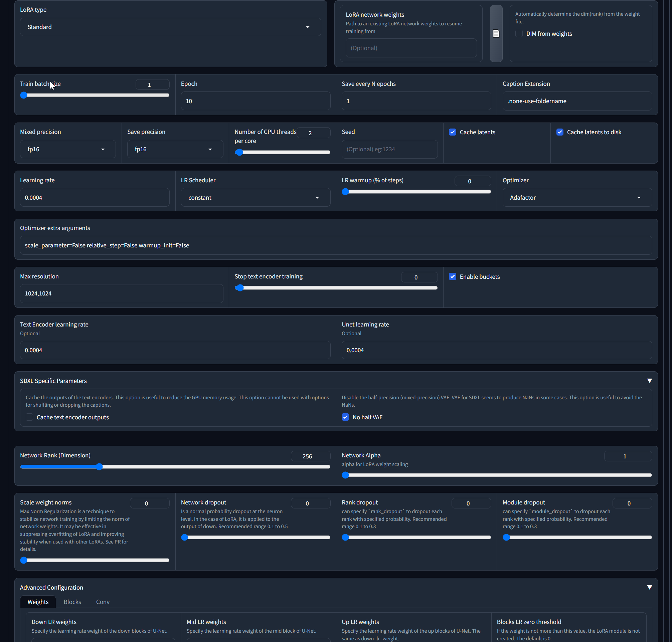This screenshot has width=672, height=642.
Task: Open the Save precision dropdown
Action: click(x=175, y=149)
